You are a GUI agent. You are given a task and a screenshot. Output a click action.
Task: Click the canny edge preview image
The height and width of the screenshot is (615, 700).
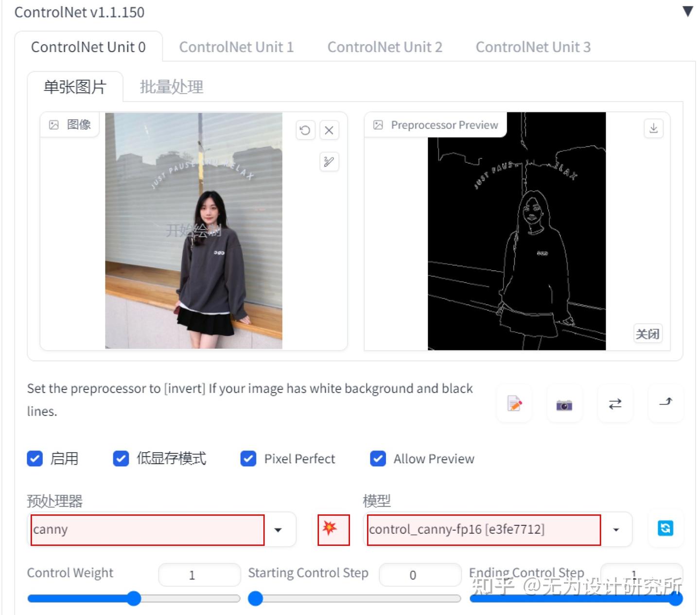(x=517, y=231)
